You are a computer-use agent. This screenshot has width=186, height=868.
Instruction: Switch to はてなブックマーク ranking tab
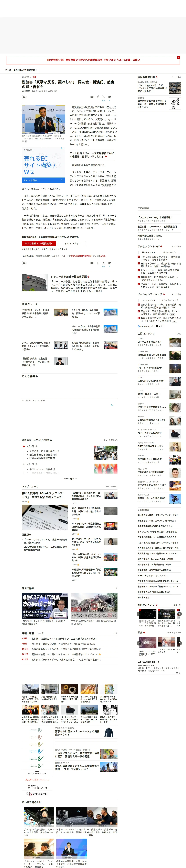tap(170, 300)
